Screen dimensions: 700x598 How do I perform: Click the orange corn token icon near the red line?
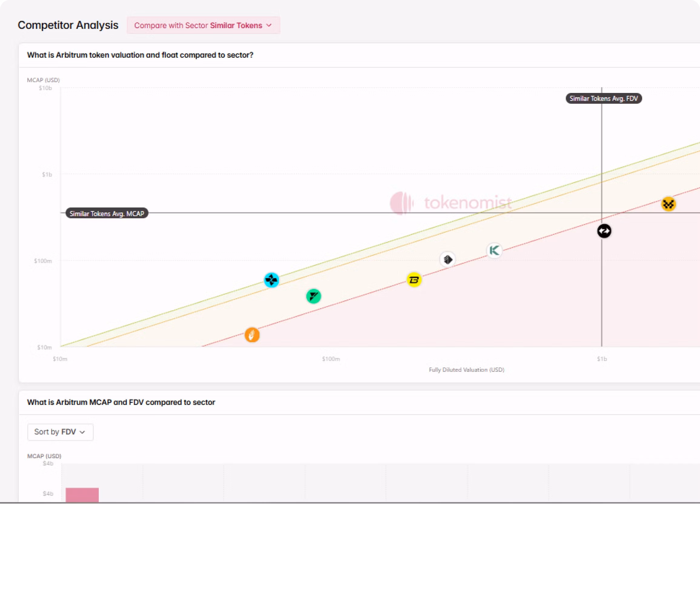252,335
